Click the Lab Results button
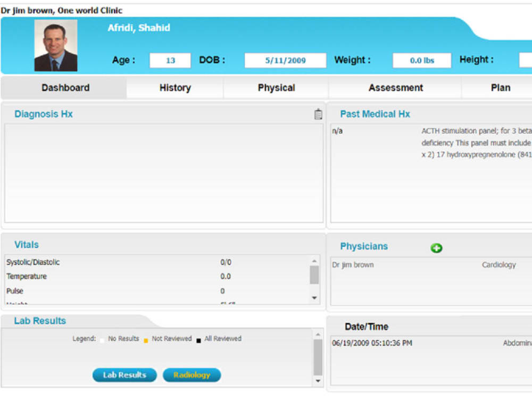Viewport: 532px width, 399px height. pos(124,375)
